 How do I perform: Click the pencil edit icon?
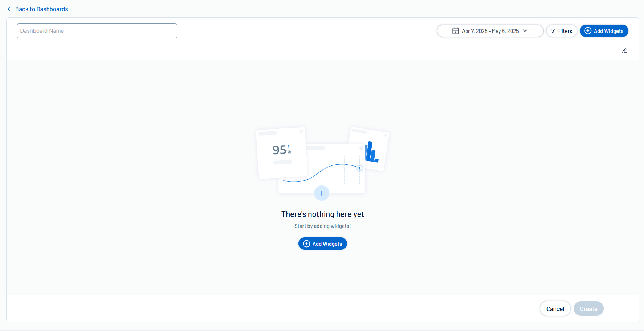coord(624,50)
